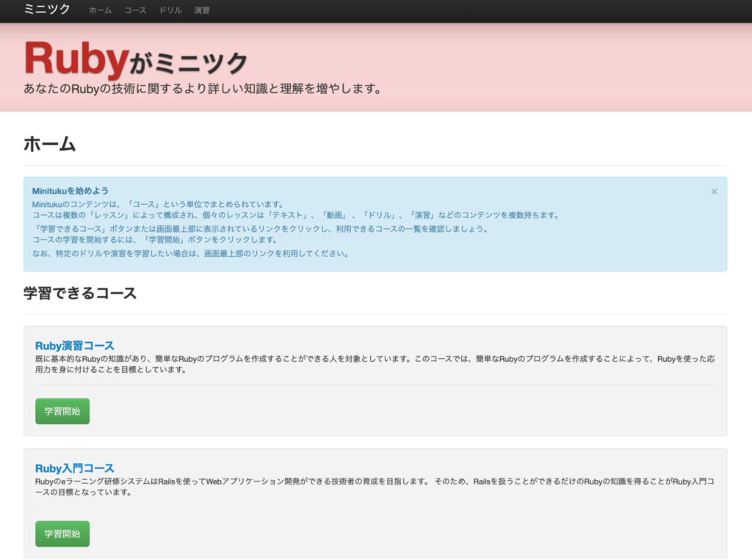Click the Ruby入門コース description paragraph
This screenshot has height=560, width=752.
pyautogui.click(x=375, y=487)
